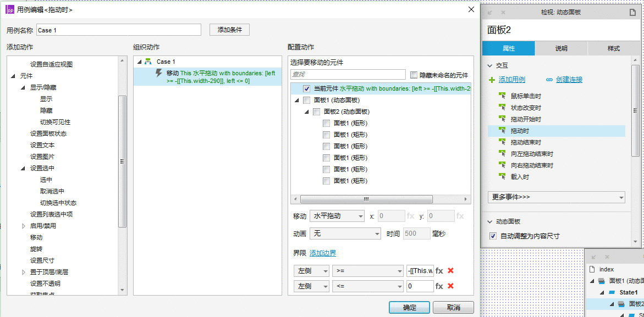Enable 隐藏未命名的元件 checkbox
The image size is (644, 317).
[x=414, y=75]
